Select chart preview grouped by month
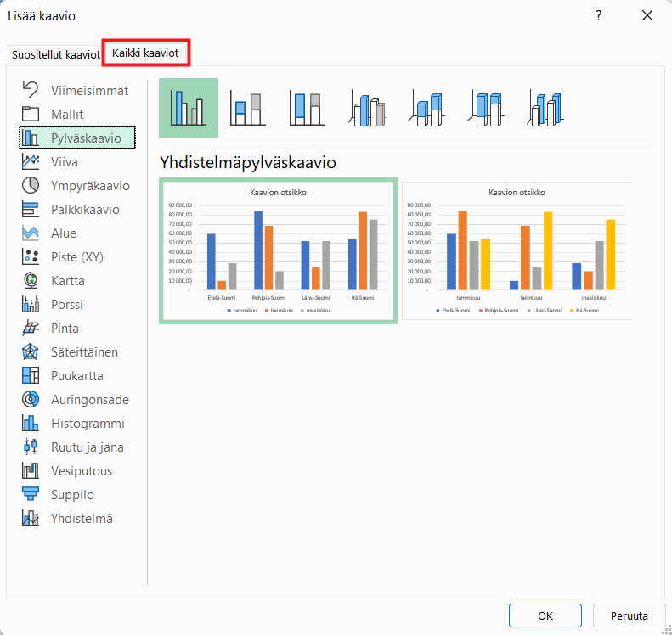The width and height of the screenshot is (672, 635). (517, 250)
